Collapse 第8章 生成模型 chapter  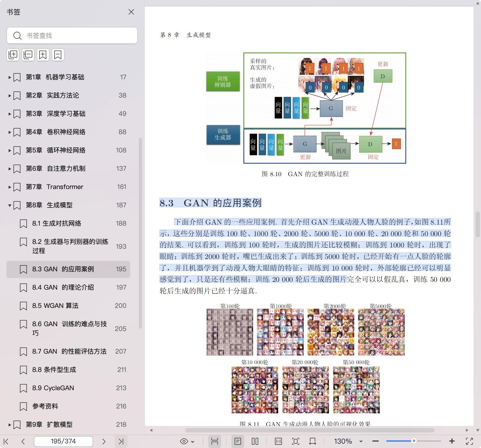(x=10, y=205)
